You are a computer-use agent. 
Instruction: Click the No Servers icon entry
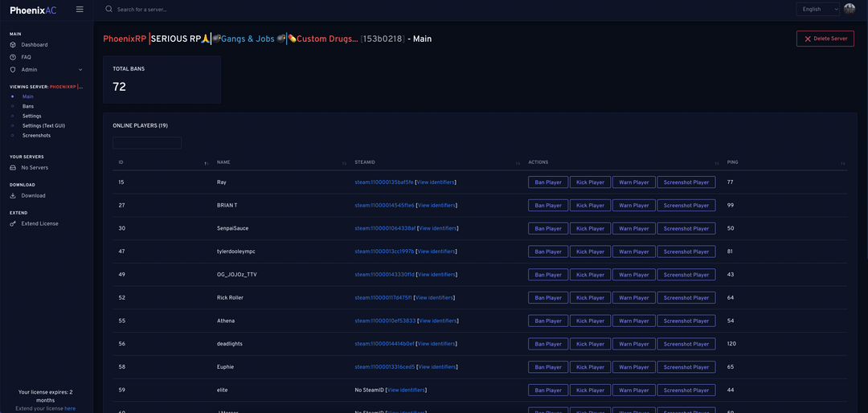34,168
